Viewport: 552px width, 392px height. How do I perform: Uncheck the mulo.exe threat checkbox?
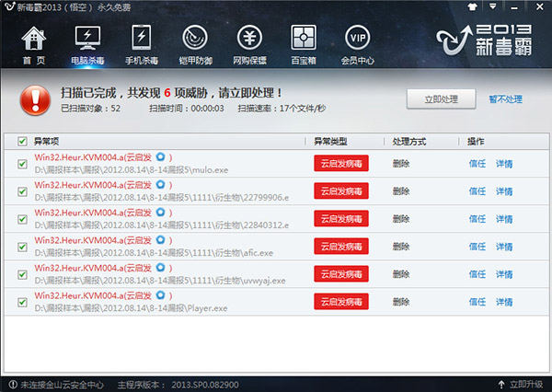[22, 164]
